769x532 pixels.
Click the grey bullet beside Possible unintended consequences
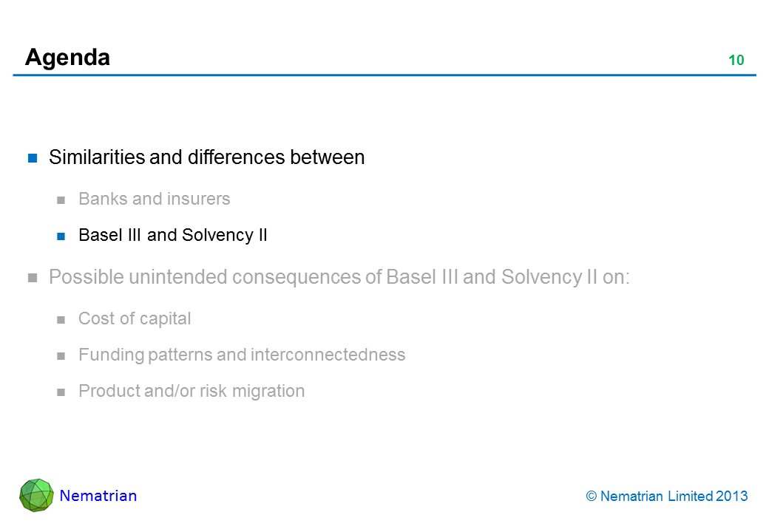[33, 279]
